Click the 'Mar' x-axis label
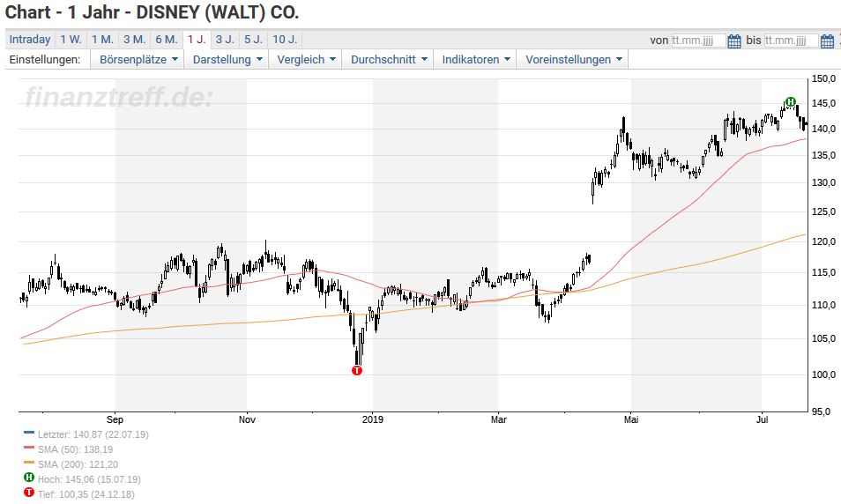Screen dimensions: 841x504 coord(498,419)
